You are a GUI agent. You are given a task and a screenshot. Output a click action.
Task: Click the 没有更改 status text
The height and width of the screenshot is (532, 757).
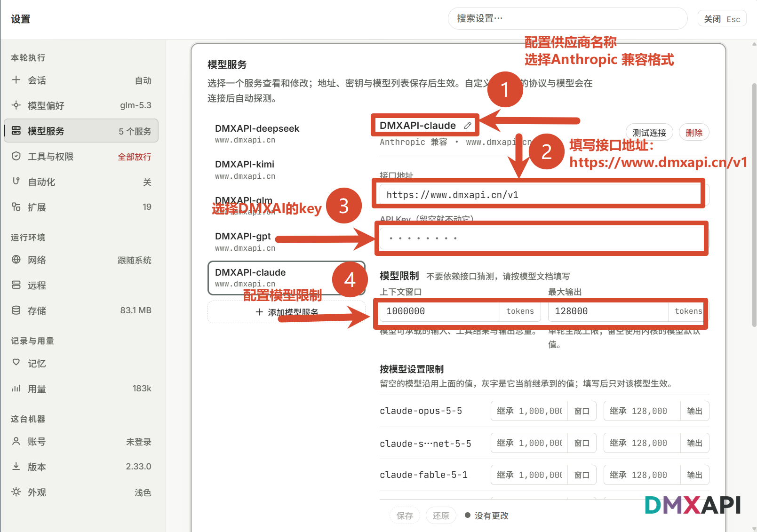(x=492, y=516)
